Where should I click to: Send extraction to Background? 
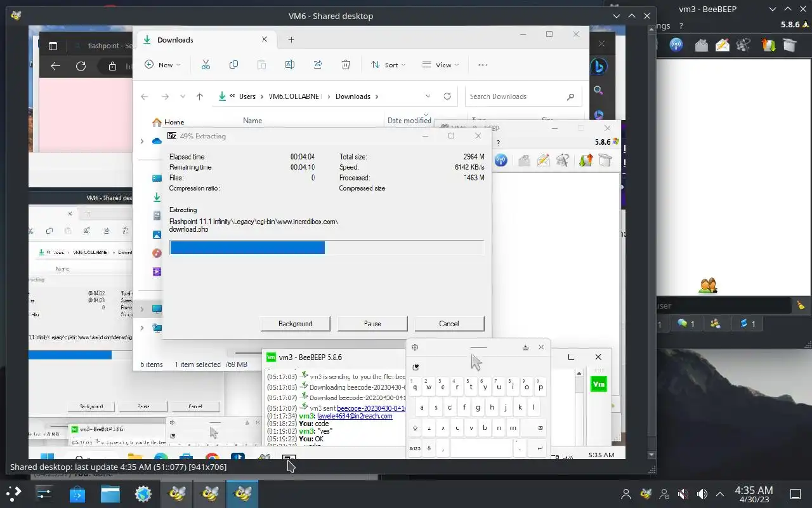[295, 323]
